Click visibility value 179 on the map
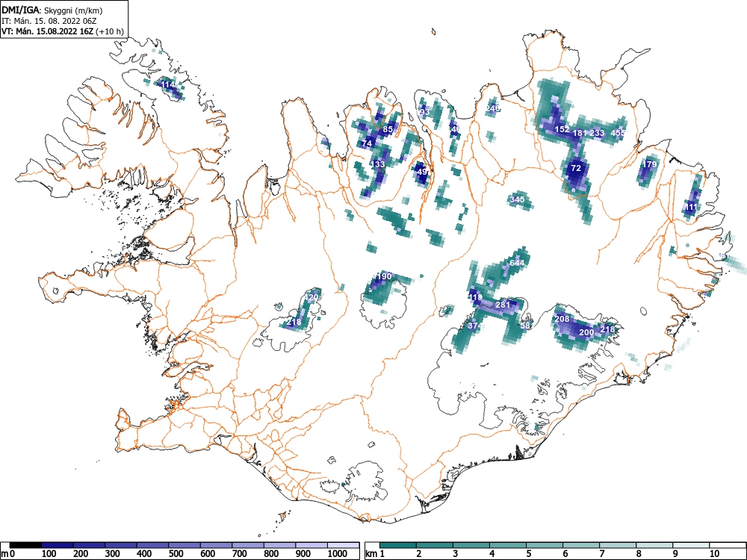Screen dimensions: 747x560 650,164
